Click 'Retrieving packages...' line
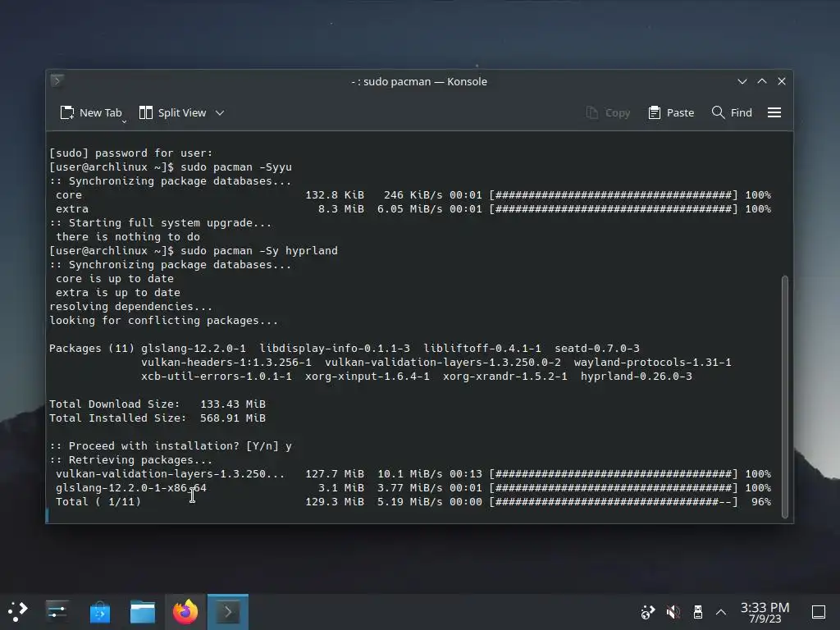 click(x=130, y=459)
